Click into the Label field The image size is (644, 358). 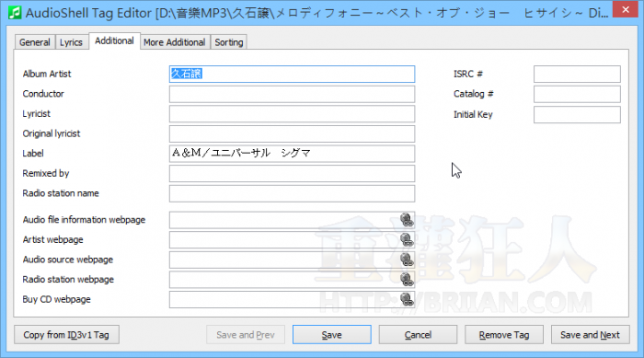tap(292, 154)
